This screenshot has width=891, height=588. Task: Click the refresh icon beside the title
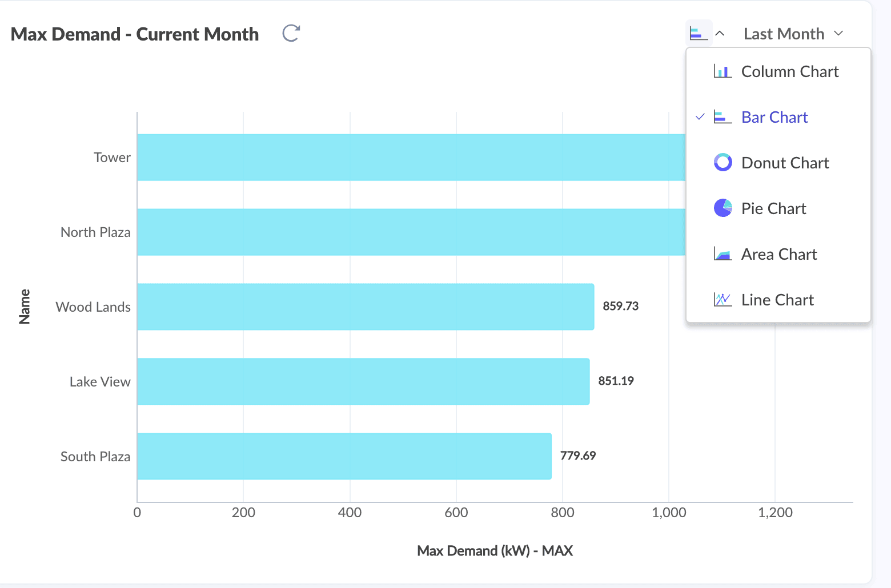pyautogui.click(x=291, y=34)
